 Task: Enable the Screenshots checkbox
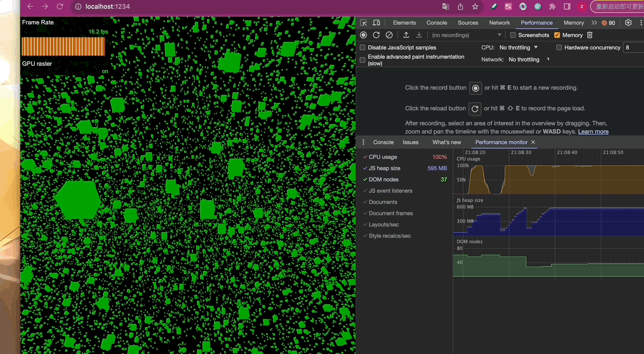pos(513,35)
